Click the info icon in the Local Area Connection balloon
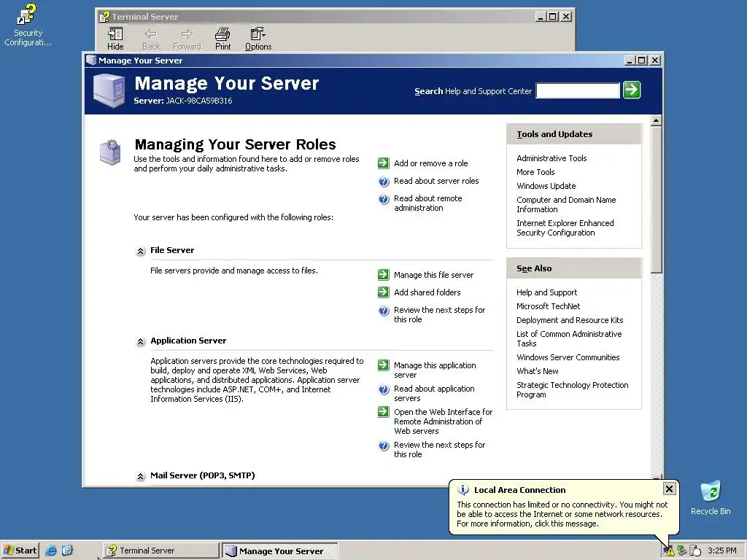 tap(463, 490)
